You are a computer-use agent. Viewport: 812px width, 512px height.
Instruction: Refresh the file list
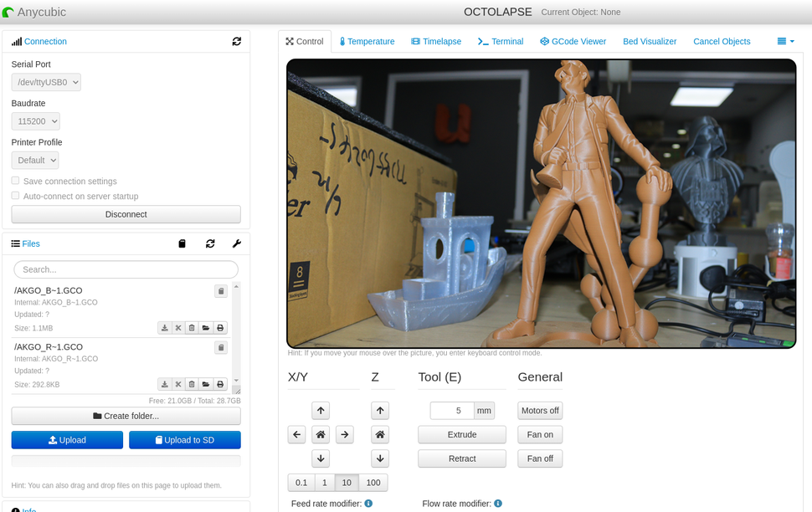coord(210,243)
